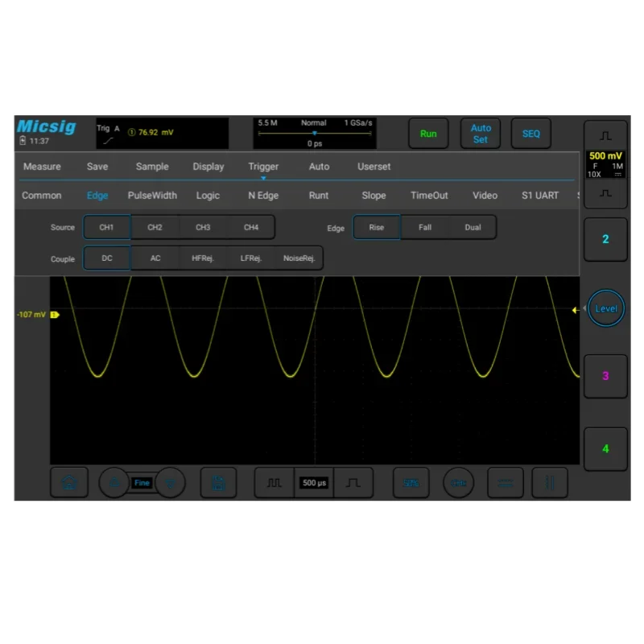
Task: Switch to the N Edge trigger tab
Action: coord(263,196)
